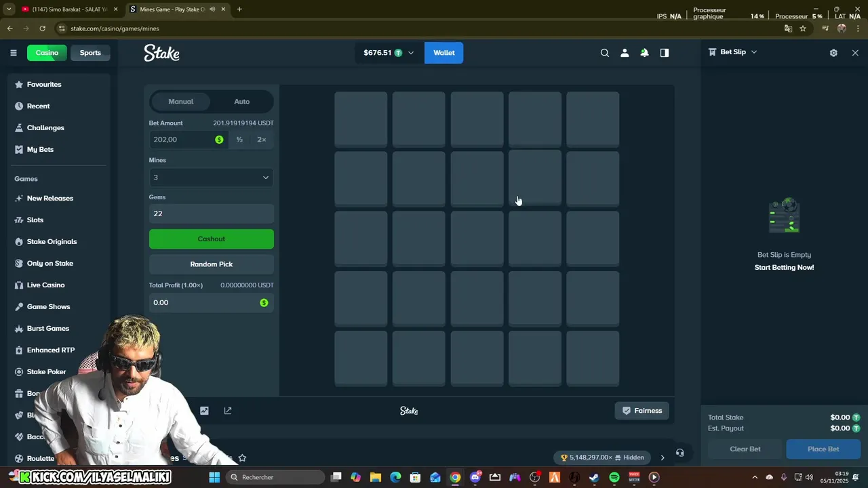Click the Windows Start button
The width and height of the screenshot is (868, 488).
coord(214,477)
